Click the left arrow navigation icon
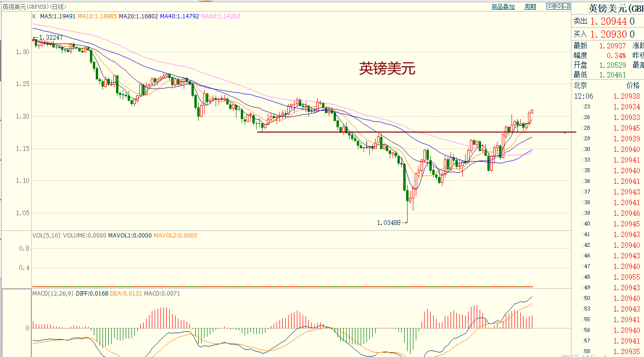Image resolution: width=644 pixels, height=357 pixels. (550, 6)
